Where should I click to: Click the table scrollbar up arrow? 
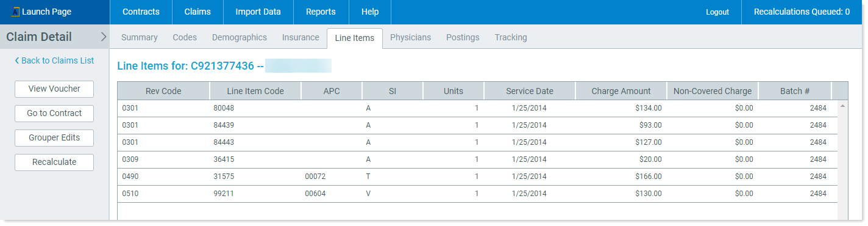843,106
